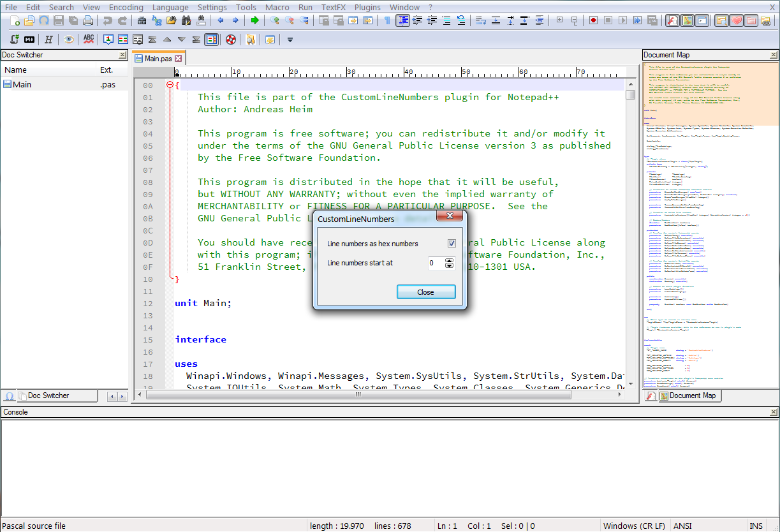Click INS mode in status bar
Image resolution: width=780 pixels, height=532 pixels.
point(756,526)
